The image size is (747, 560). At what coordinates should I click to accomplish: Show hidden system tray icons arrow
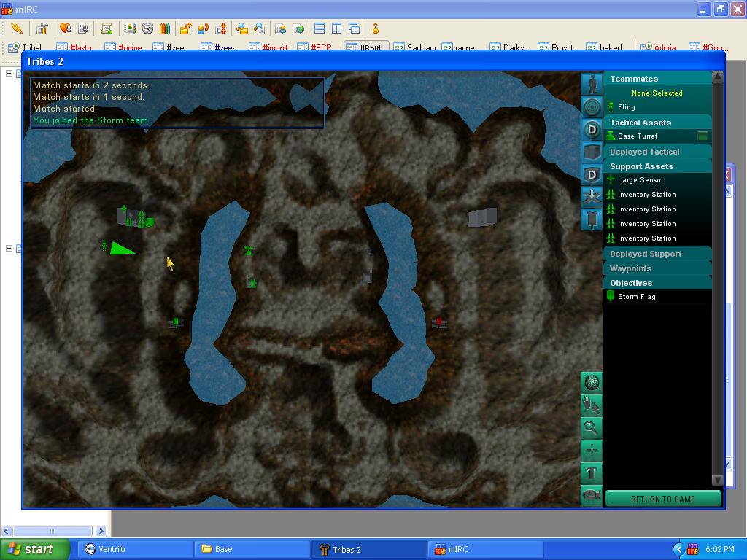pos(678,550)
